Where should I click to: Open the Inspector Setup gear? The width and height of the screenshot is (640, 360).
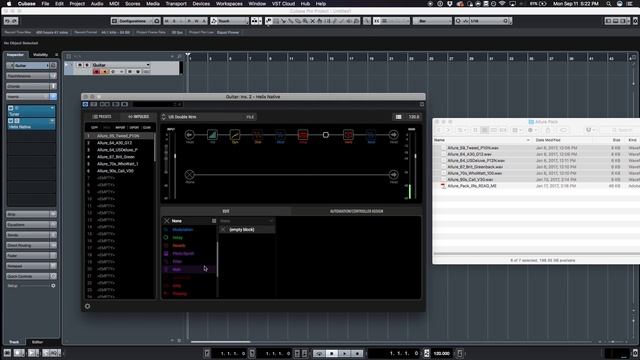point(53,286)
